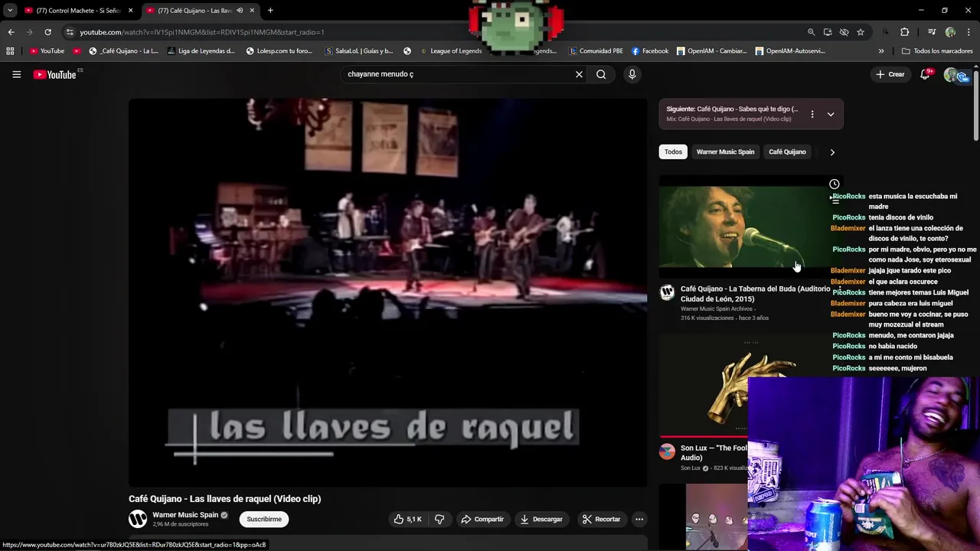The height and width of the screenshot is (551, 980).
Task: Select the Todos filter chip
Action: click(673, 152)
